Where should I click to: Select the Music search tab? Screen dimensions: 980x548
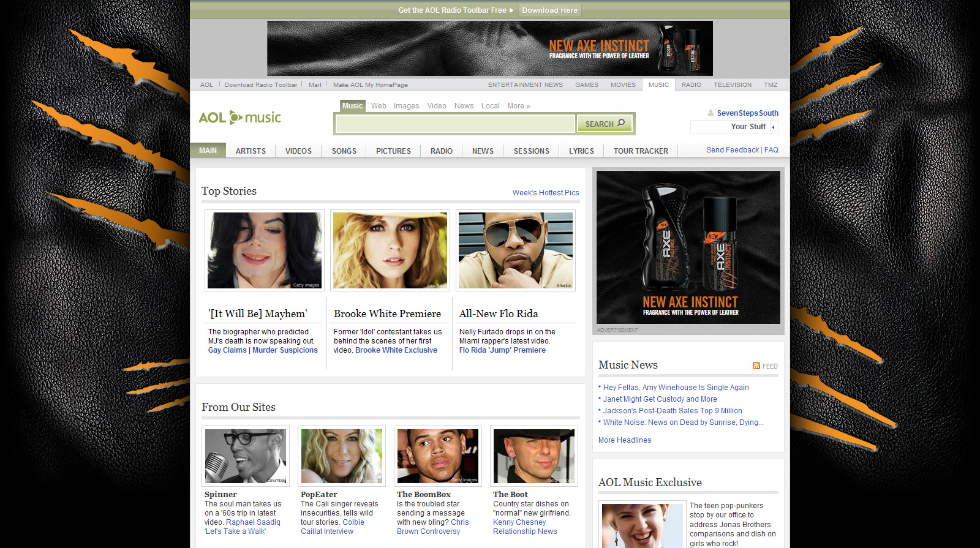(353, 106)
